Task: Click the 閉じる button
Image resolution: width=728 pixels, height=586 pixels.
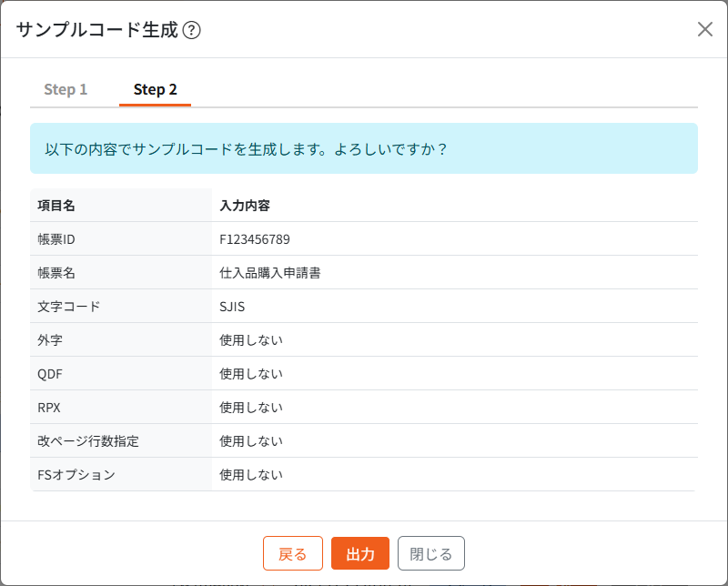Action: (430, 553)
